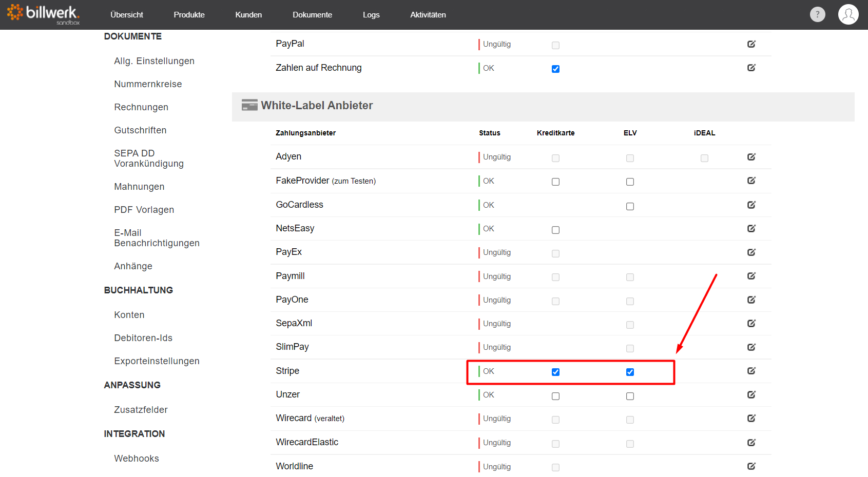Edit the Zahlen auf Rechnung settings
This screenshot has height=477, width=868.
(751, 68)
